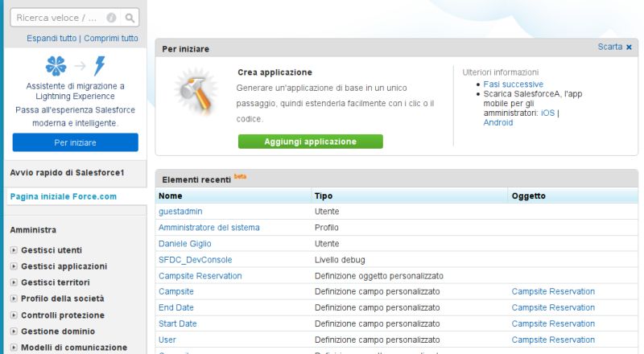Screen dimensions: 644x354
Task: Open SFDC_DevConsole debug level
Action: coord(195,260)
